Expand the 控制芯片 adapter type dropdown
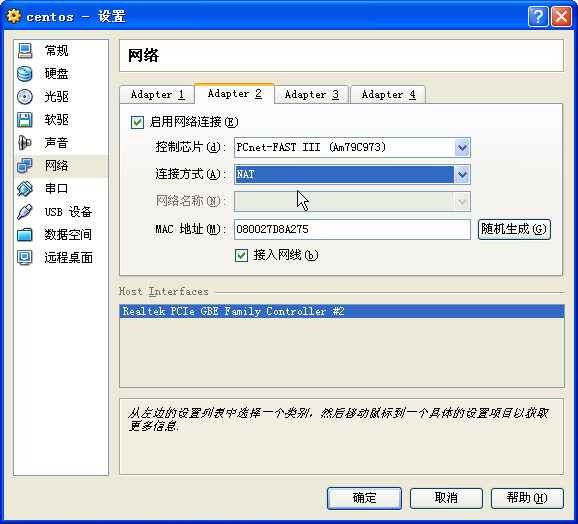 pyautogui.click(x=462, y=147)
